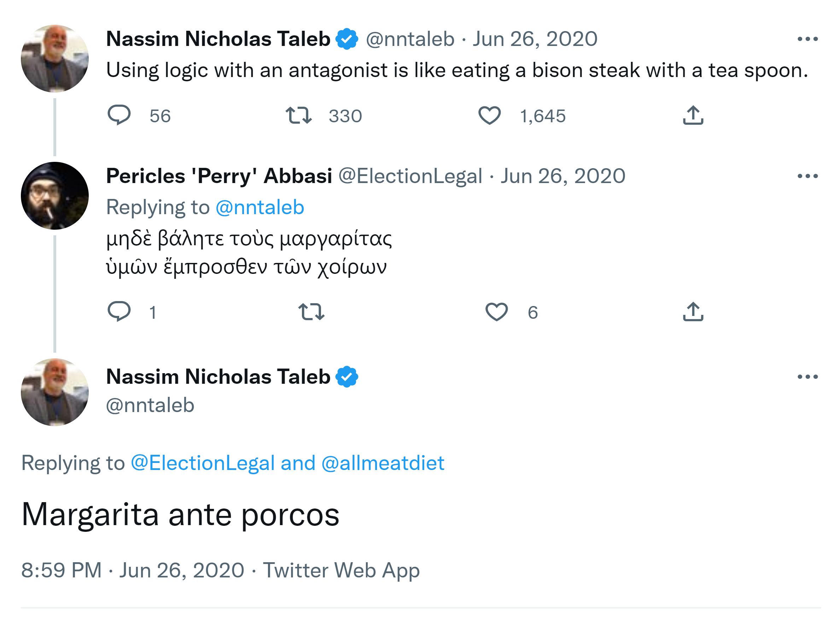
Task: Open more options on Abbasi's tweet
Action: pyautogui.click(x=807, y=176)
